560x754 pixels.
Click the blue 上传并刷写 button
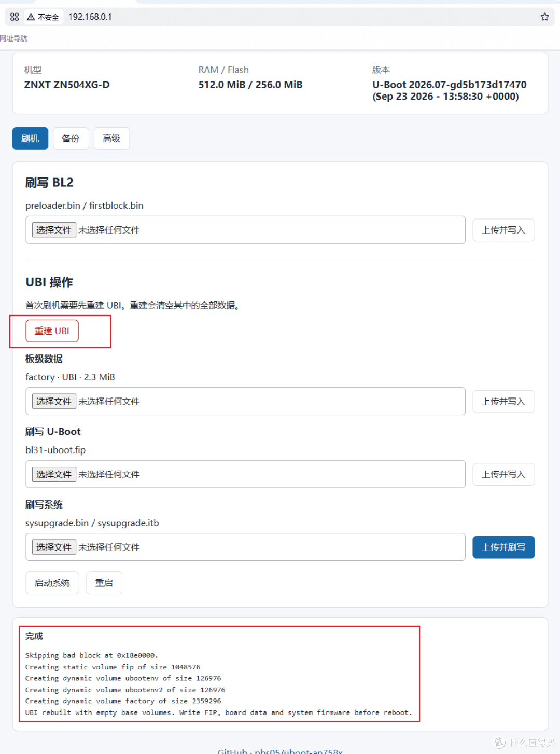pyautogui.click(x=503, y=547)
